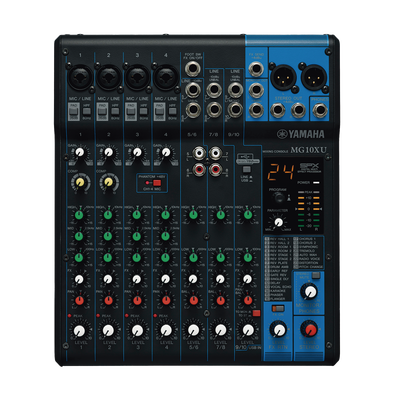Viewport: 400px width, 400px height.
Task: Click the FOOT SW FX ON/OFF jack
Action: [193, 69]
